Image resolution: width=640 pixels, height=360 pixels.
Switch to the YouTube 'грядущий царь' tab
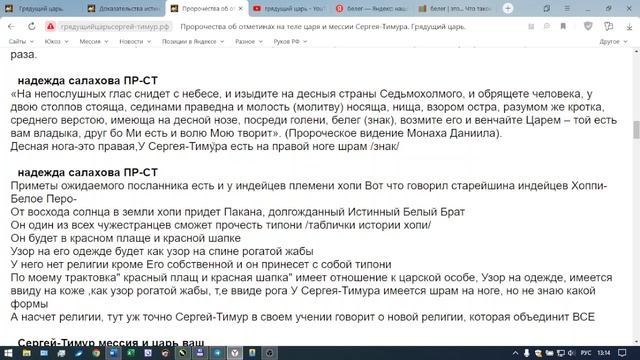pos(288,8)
